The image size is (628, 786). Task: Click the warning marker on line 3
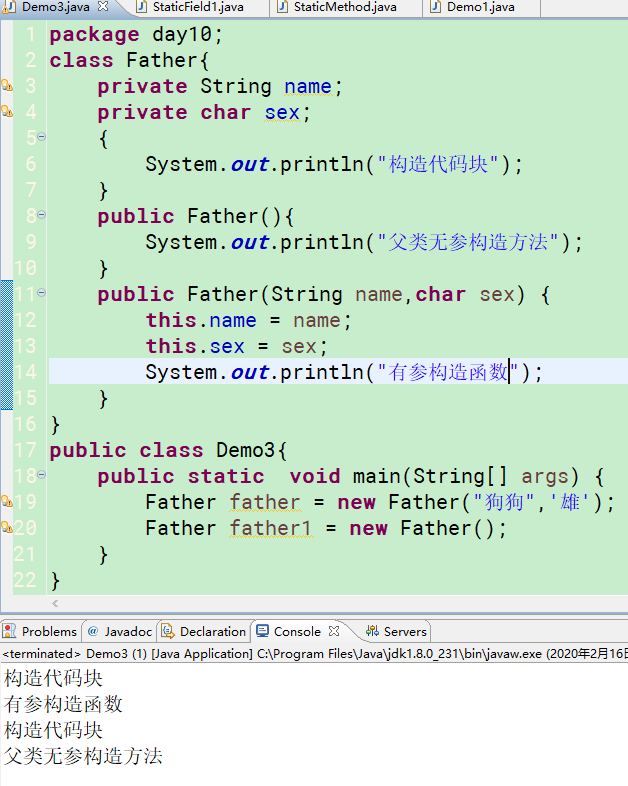[x=7, y=85]
